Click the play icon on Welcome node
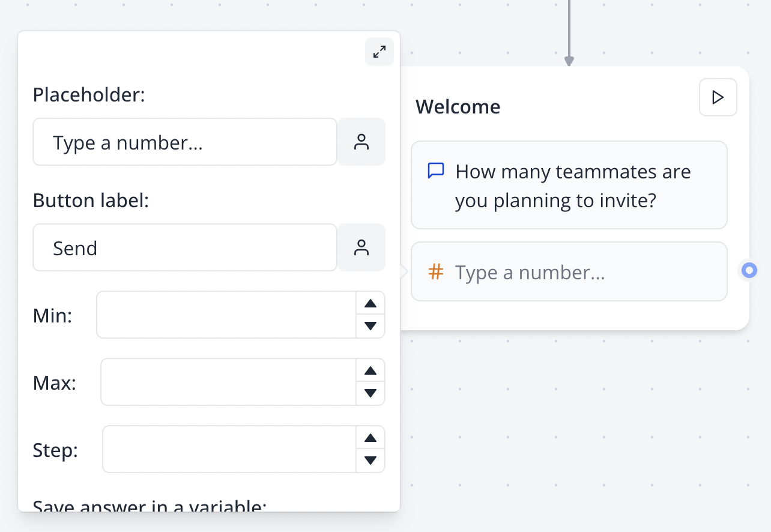The height and width of the screenshot is (532, 771). tap(718, 97)
